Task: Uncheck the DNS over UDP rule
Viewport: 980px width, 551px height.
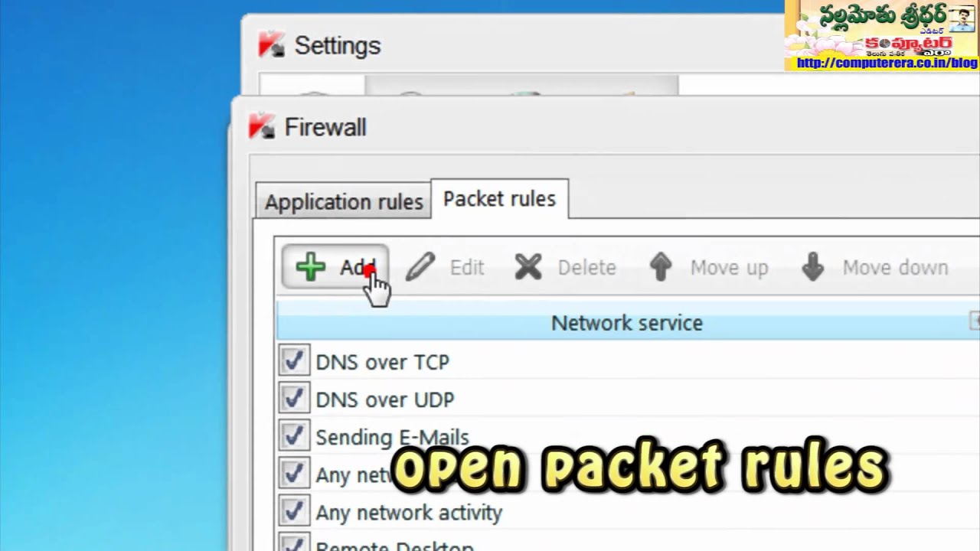Action: [293, 399]
